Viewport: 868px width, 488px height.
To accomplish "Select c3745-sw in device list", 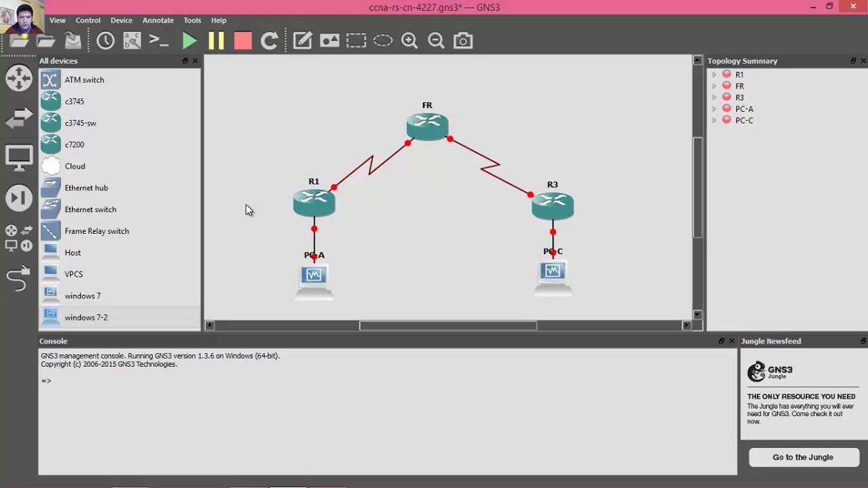I will click(x=119, y=123).
